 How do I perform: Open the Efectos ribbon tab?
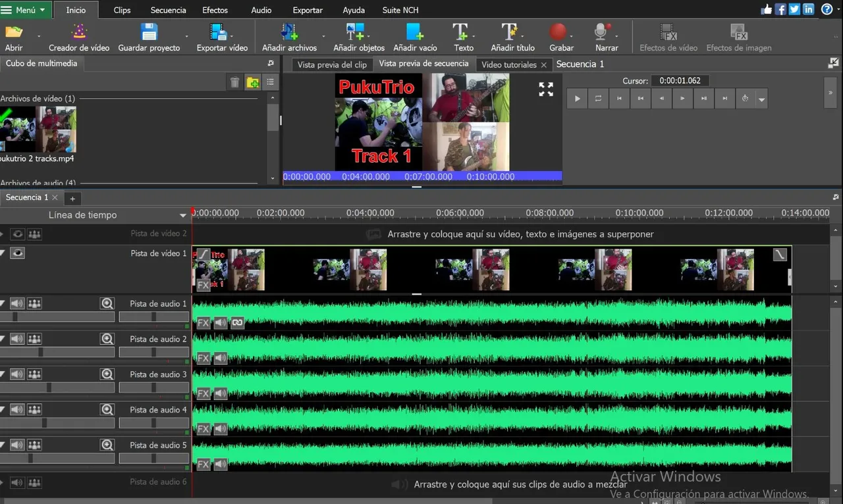215,10
